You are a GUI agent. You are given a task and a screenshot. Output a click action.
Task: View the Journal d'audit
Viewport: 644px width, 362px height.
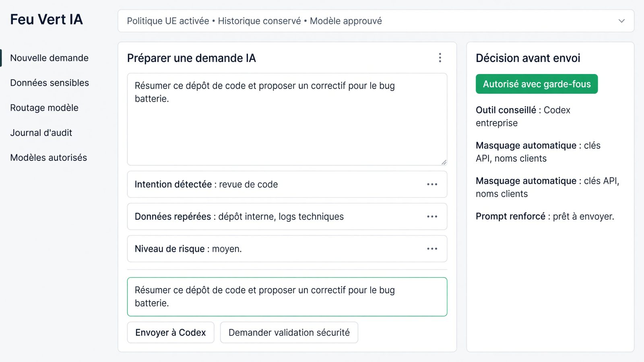[41, 133]
